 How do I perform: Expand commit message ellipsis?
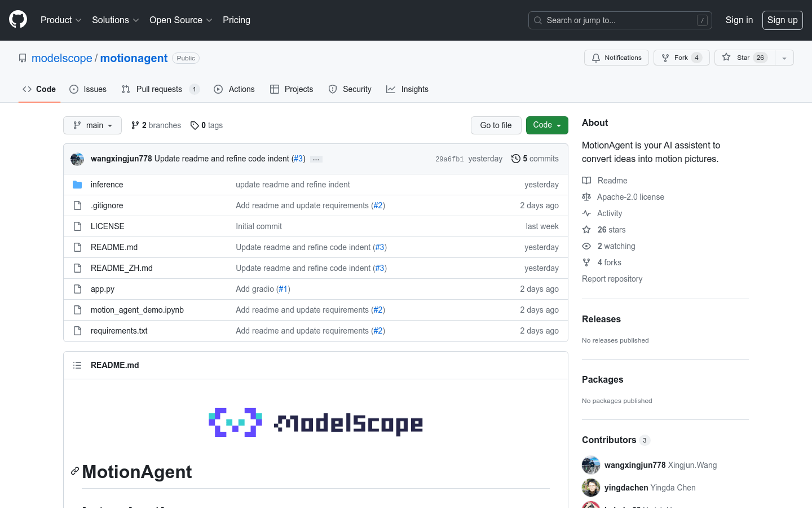click(x=316, y=159)
